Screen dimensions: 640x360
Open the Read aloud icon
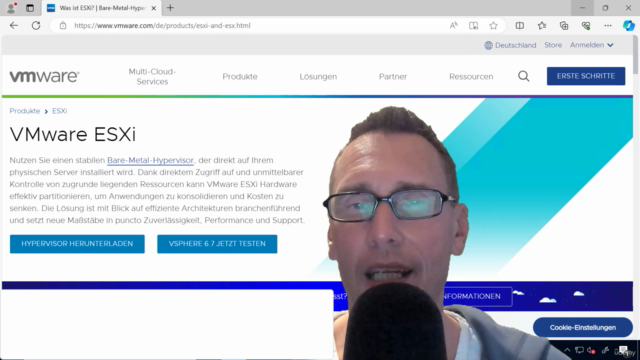pyautogui.click(x=453, y=25)
